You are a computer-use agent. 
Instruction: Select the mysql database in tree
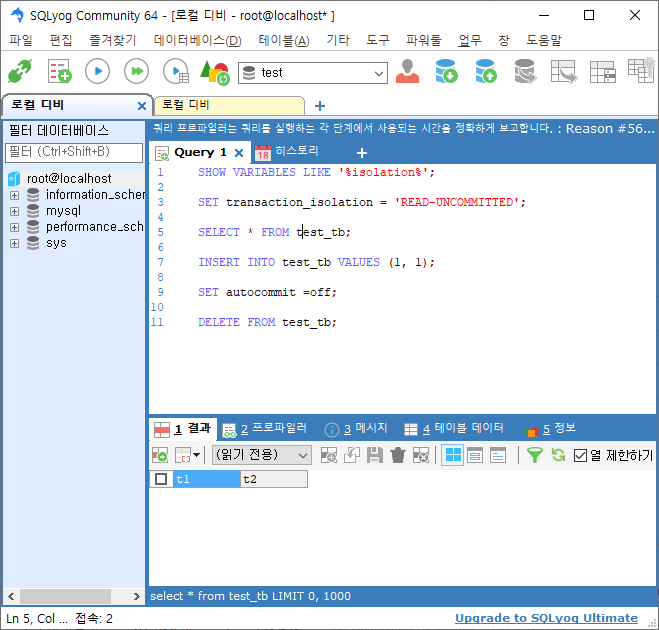(63, 211)
